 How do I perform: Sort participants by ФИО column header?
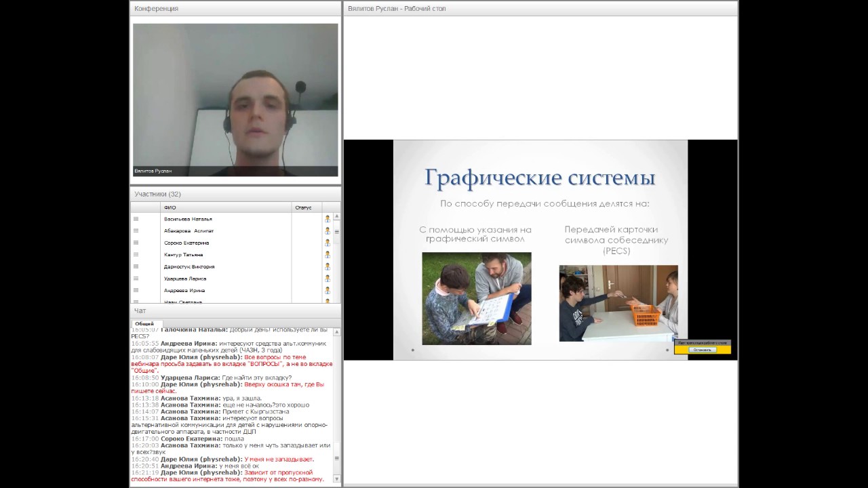[x=226, y=207]
